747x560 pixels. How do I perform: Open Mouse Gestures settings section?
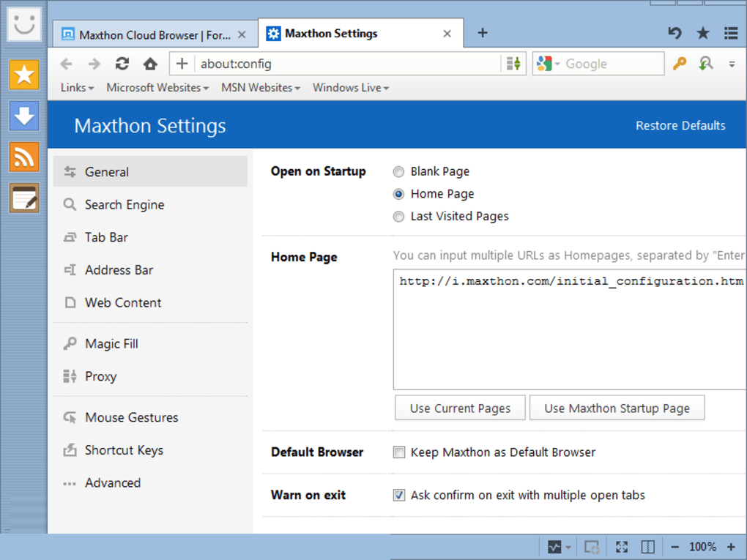pyautogui.click(x=150, y=417)
